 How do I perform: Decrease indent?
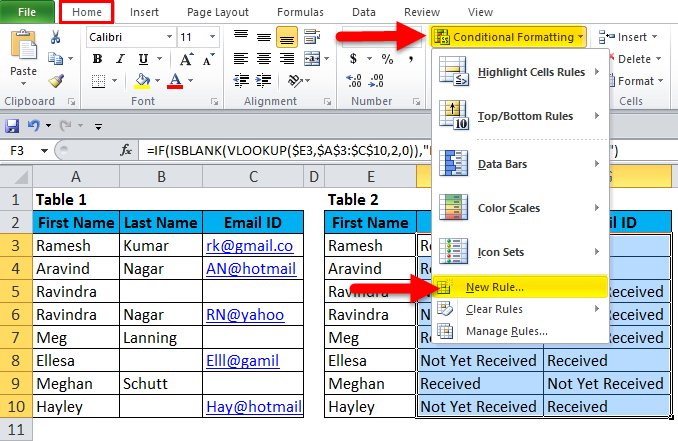pos(241,80)
